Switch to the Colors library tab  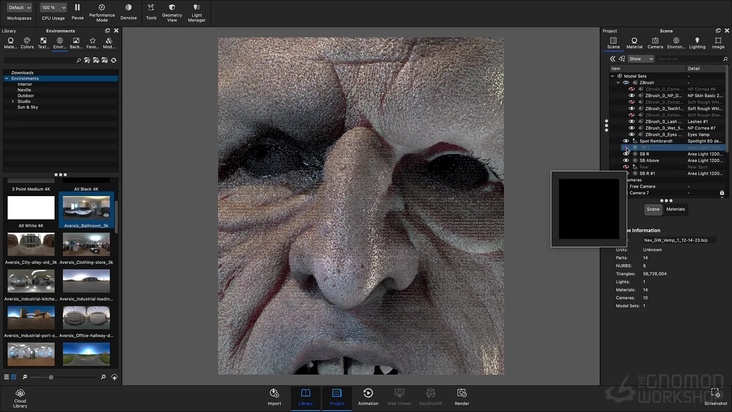coord(27,43)
